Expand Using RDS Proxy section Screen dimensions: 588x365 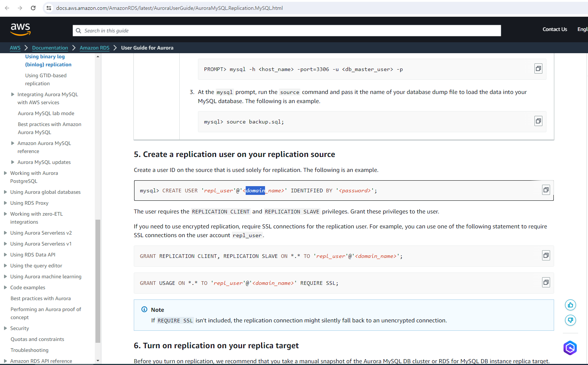coord(5,203)
